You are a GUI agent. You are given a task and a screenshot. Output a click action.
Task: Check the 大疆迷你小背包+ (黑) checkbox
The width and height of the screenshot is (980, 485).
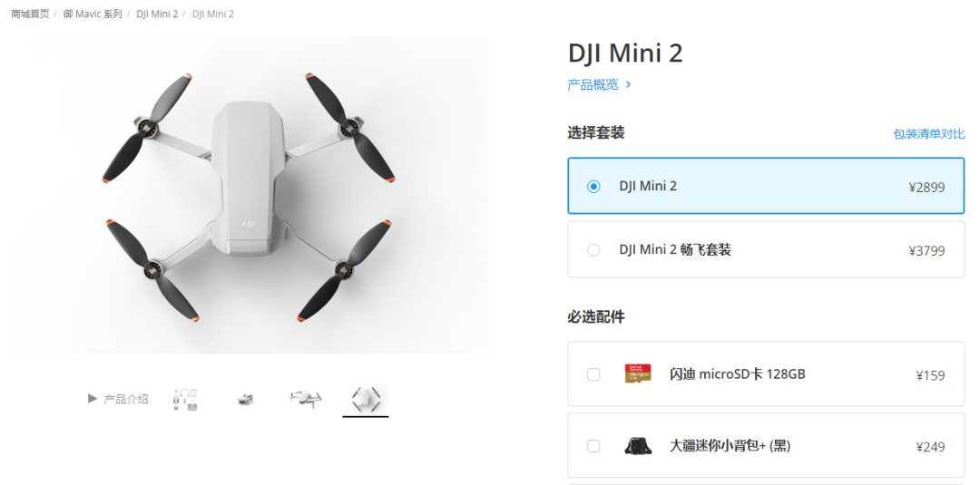pyautogui.click(x=593, y=446)
